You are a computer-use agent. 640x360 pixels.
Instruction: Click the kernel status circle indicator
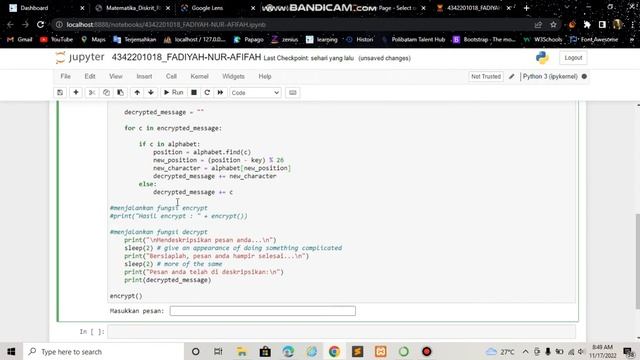pyautogui.click(x=584, y=76)
